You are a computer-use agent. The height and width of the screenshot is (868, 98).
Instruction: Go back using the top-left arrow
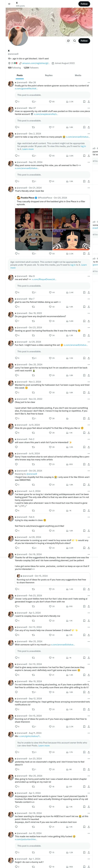(x=9, y=4)
